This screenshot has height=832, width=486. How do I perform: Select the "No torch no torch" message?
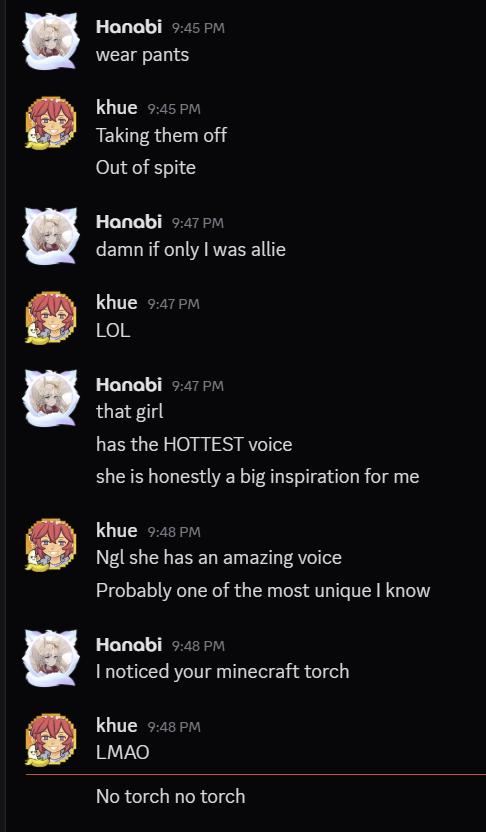(x=171, y=796)
